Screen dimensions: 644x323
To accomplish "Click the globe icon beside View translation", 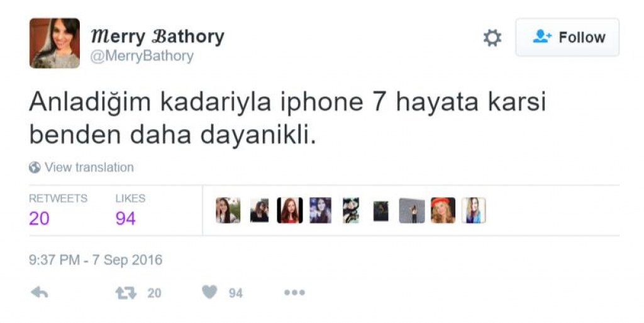I will pos(35,167).
